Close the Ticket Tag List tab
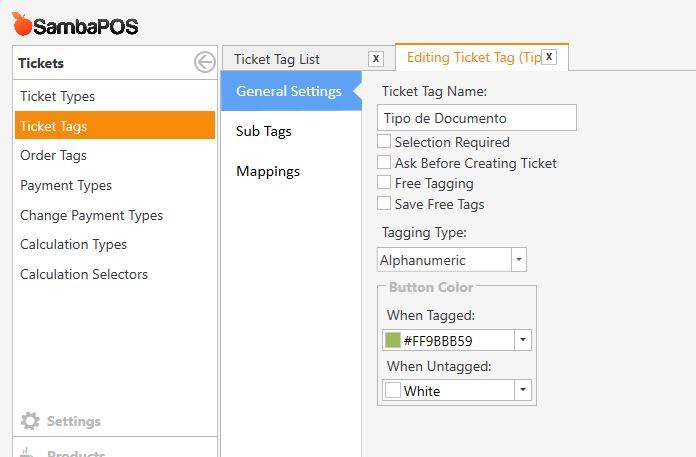 (x=376, y=59)
